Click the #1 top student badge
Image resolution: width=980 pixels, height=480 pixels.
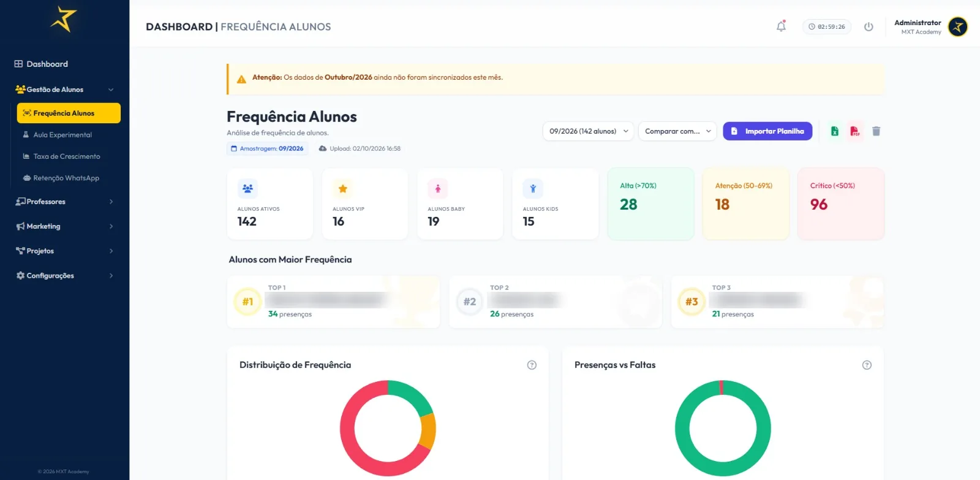click(x=247, y=302)
